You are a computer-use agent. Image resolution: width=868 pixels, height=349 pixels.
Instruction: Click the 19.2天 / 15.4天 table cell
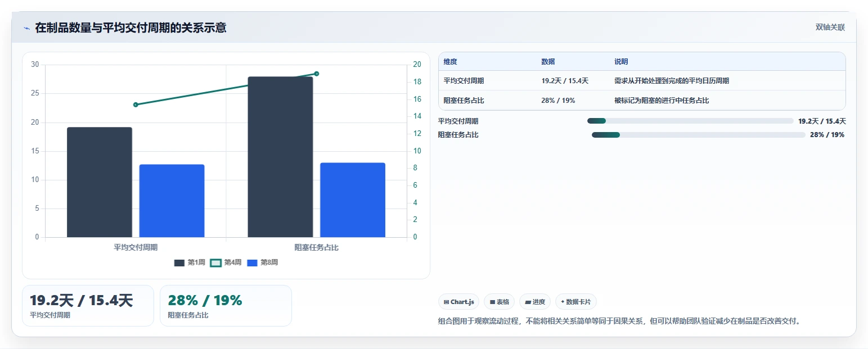[565, 81]
